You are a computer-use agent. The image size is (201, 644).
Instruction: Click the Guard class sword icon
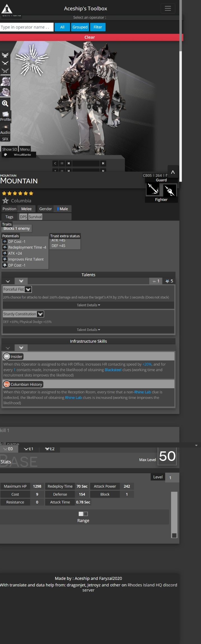point(153,189)
